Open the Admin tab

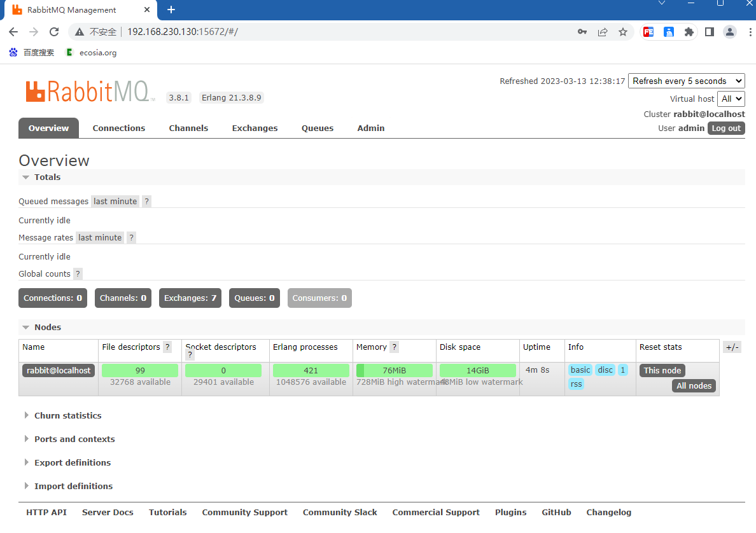pos(371,128)
